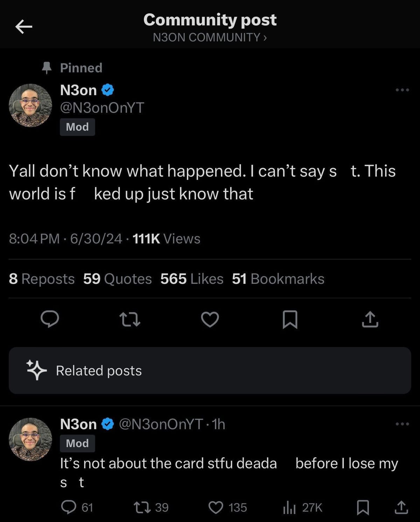
Task: Open the main post's three-dot menu
Action: coord(402,90)
